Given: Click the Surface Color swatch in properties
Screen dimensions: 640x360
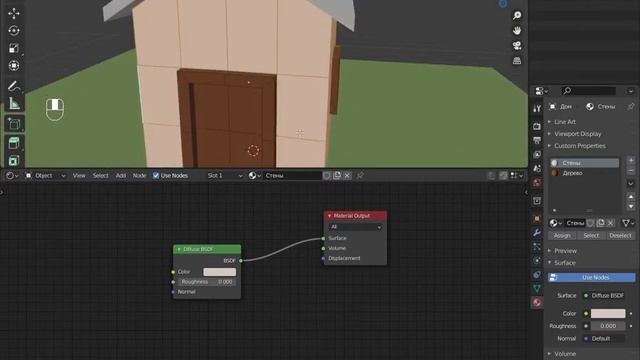Looking at the screenshot, I should pos(608,313).
